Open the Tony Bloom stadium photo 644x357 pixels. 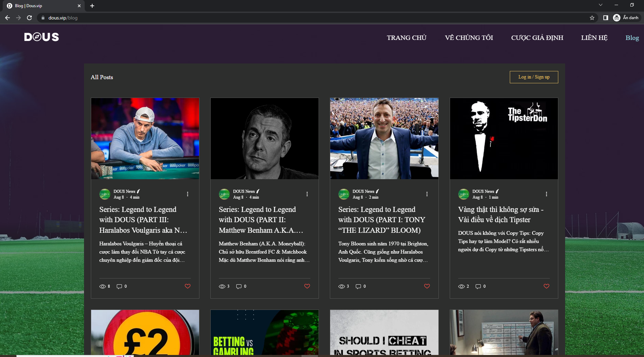[384, 139]
